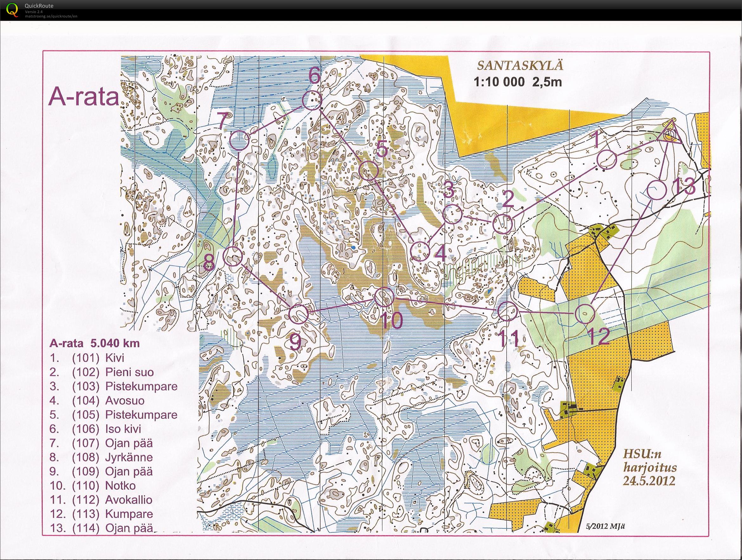Click the QuickRoute title text
Screen dimensions: 742x560
pyautogui.click(x=39, y=6)
